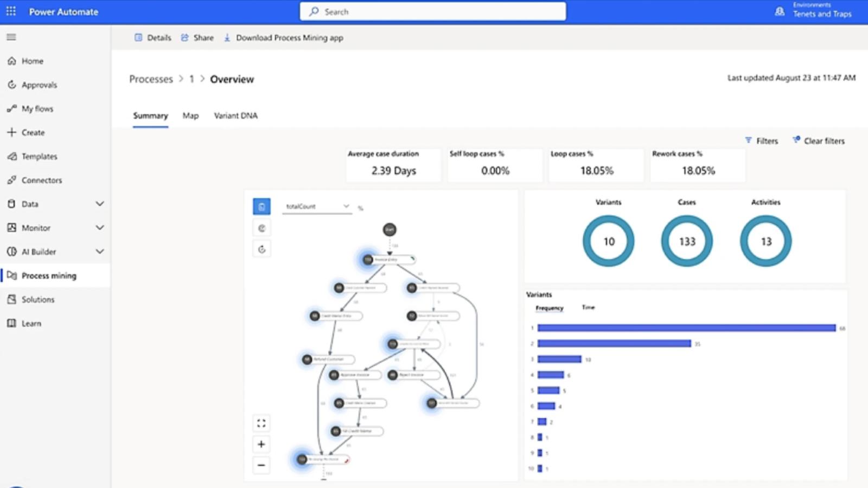Select the performance time map icon
This screenshot has height=488, width=868.
[x=261, y=228]
